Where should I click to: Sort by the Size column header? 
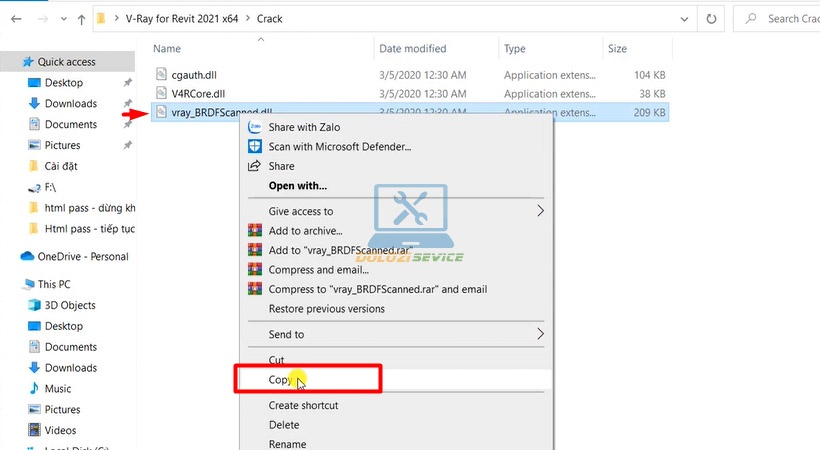click(617, 49)
